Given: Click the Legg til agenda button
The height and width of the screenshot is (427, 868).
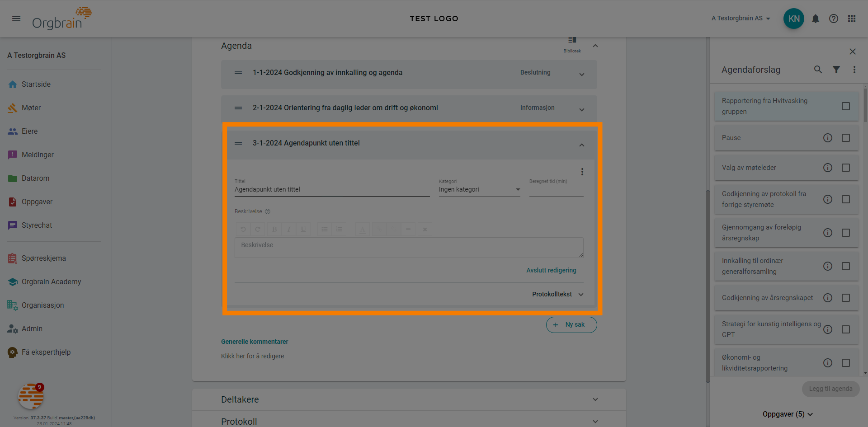Looking at the screenshot, I should tap(831, 389).
